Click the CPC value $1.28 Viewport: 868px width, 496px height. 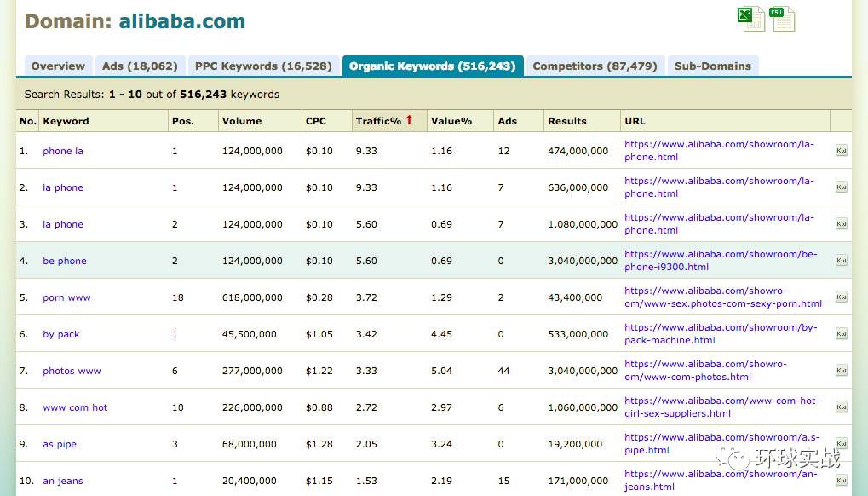(x=319, y=444)
